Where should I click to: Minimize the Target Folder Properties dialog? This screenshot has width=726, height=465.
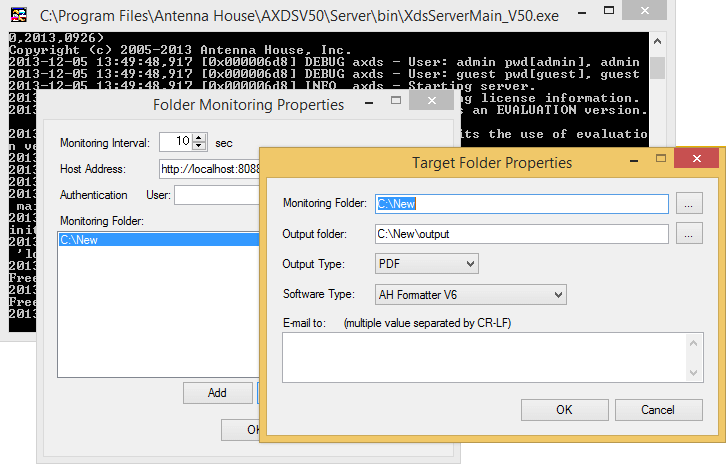tap(634, 160)
